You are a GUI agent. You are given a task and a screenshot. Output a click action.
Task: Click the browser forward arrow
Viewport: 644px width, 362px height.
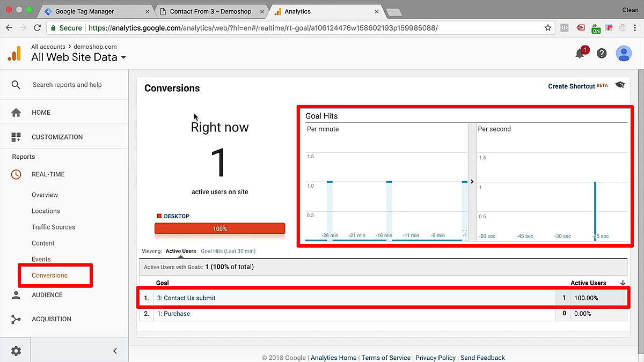(23, 28)
